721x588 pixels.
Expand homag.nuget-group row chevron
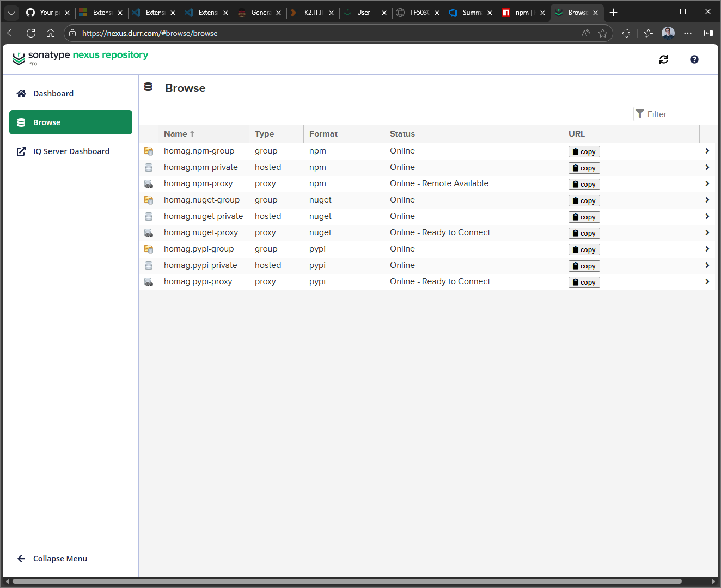707,200
